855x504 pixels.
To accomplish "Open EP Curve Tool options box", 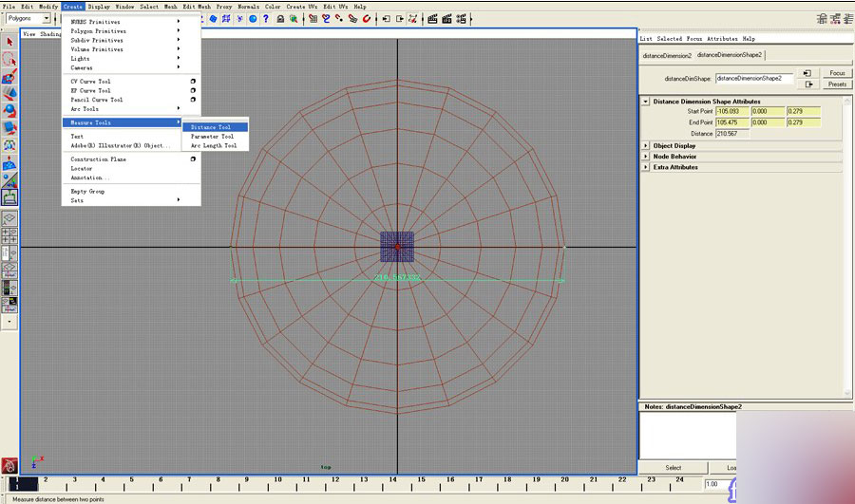I will click(x=193, y=91).
